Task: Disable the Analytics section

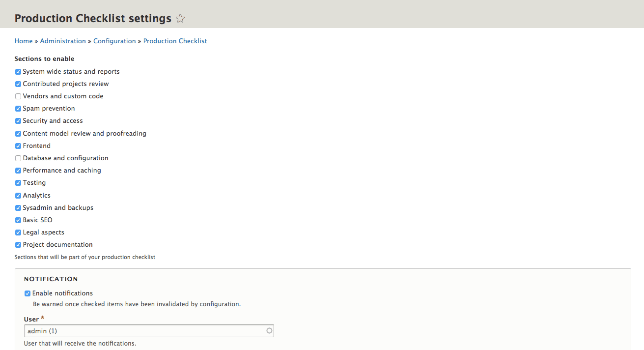Action: (18, 196)
